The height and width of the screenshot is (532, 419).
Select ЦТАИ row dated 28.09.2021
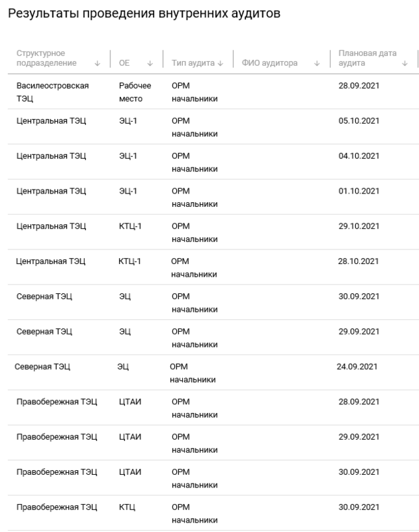point(213,408)
